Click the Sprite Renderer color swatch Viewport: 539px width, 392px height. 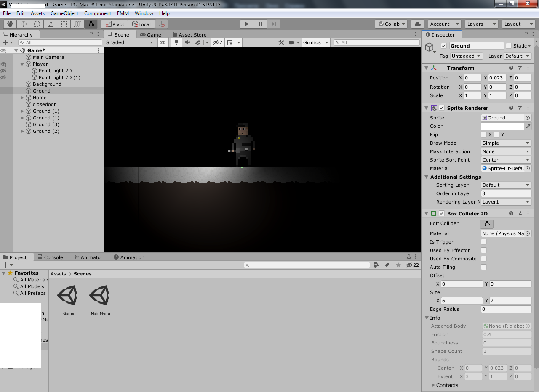[502, 126]
